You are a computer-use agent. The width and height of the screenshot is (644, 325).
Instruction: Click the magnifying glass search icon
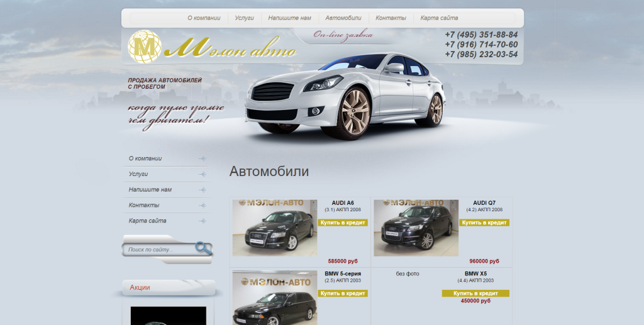coord(203,248)
